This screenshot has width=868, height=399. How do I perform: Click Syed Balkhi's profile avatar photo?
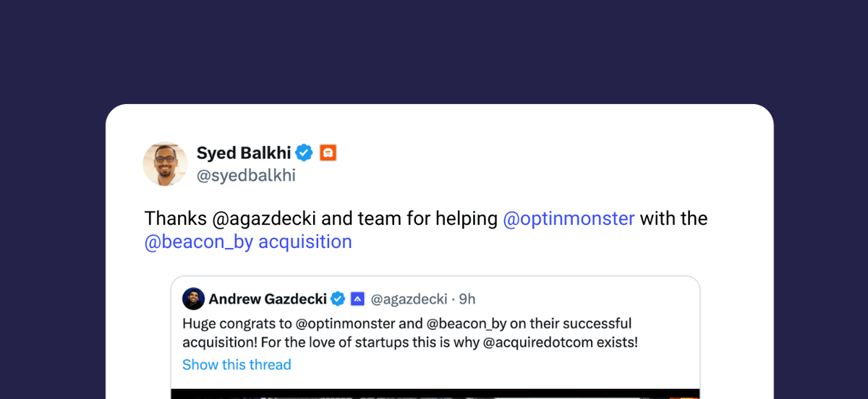click(x=165, y=163)
